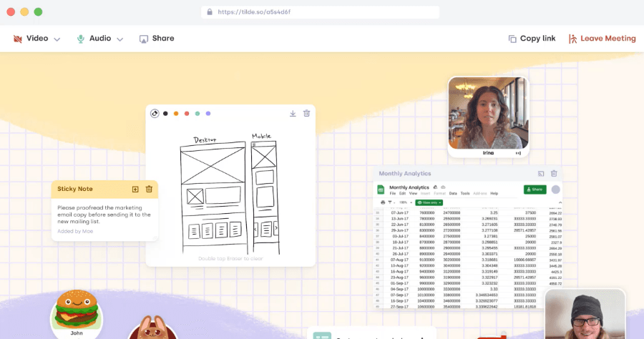644x339 pixels.
Task: Click the '01-Sep-17' cell
Action: 399,283
